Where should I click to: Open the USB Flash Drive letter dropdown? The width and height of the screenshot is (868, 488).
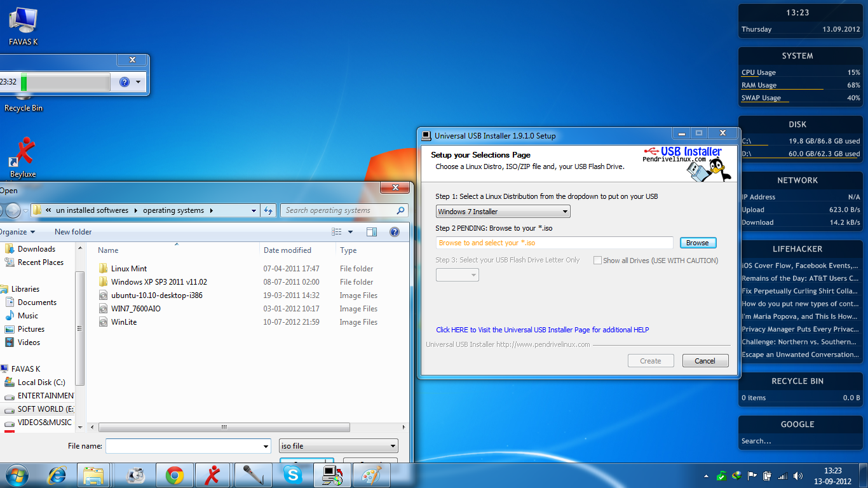pos(458,275)
